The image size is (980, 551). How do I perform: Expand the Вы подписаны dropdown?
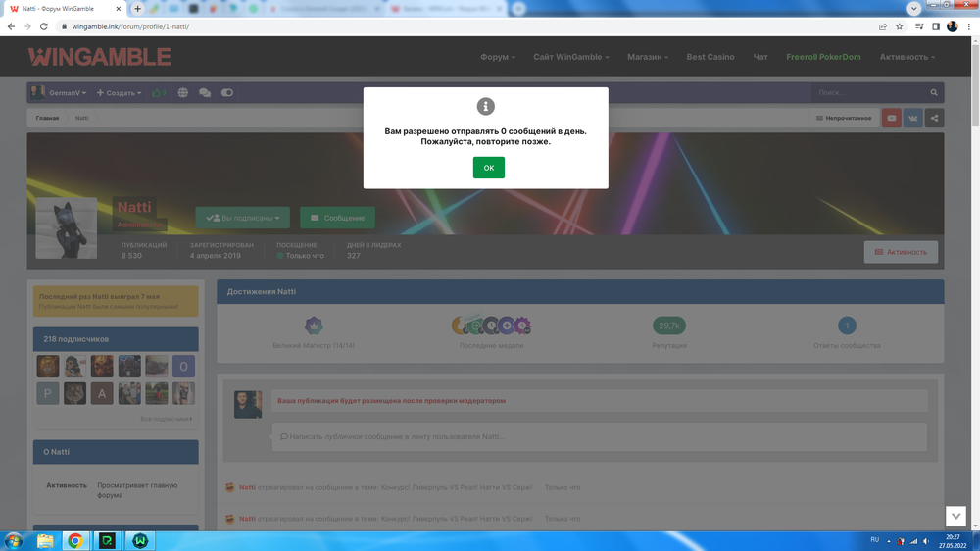[x=243, y=218]
